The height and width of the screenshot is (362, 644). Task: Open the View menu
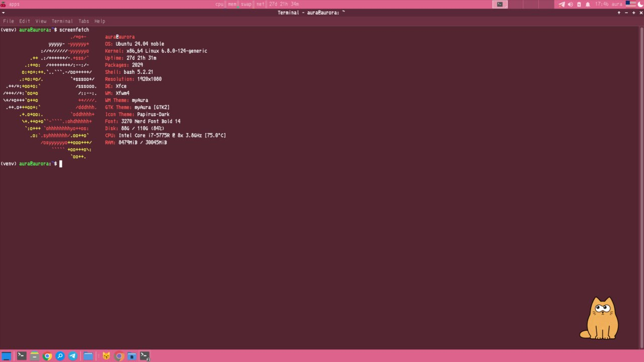tap(41, 21)
